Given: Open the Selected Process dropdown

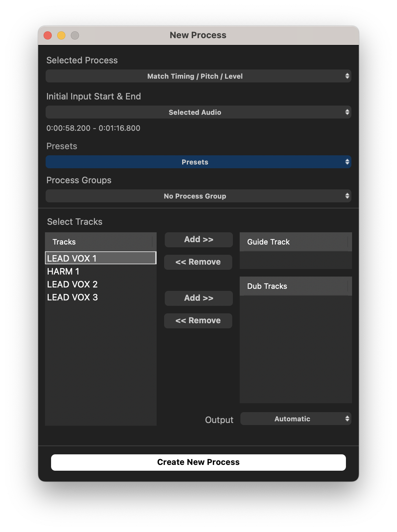Looking at the screenshot, I should (198, 76).
